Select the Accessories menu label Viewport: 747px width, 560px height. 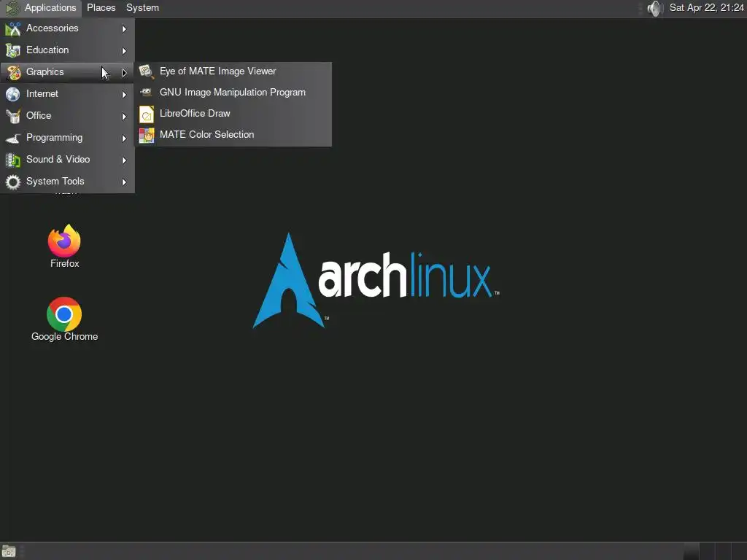click(x=52, y=28)
